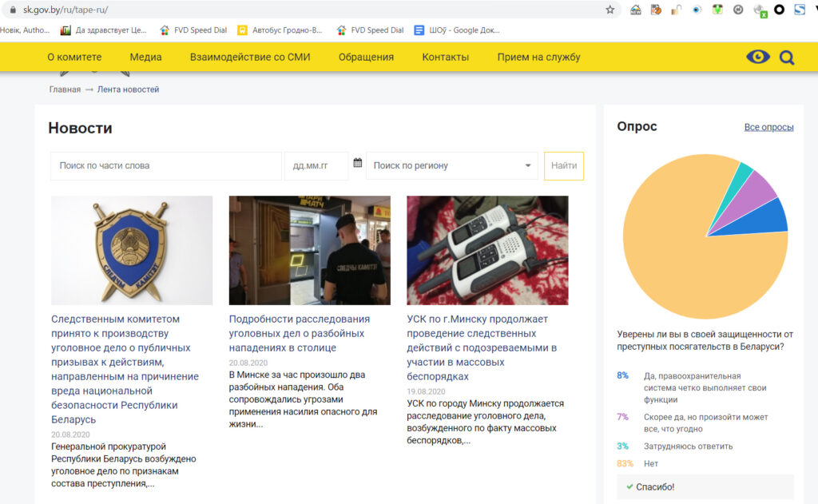Open the Все опросы link
The width and height of the screenshot is (818, 504).
click(768, 127)
